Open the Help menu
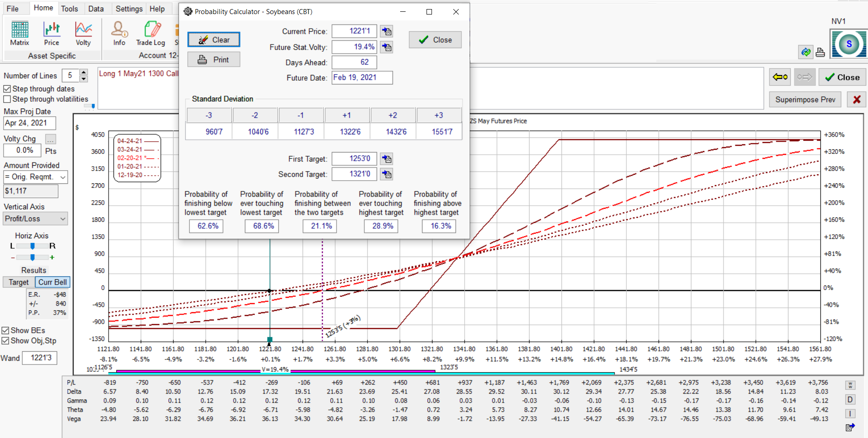This screenshot has width=868, height=438. coord(157,9)
